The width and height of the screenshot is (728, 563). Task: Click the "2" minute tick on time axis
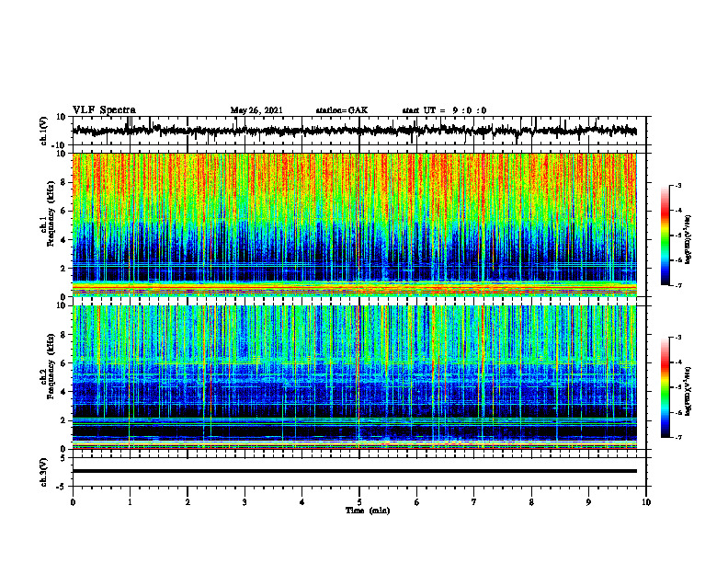coord(188,502)
